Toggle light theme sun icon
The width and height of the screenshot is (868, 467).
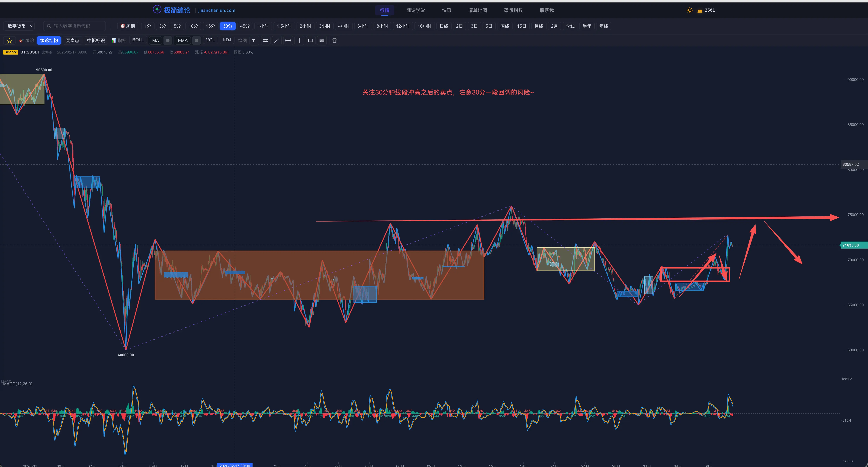689,10
